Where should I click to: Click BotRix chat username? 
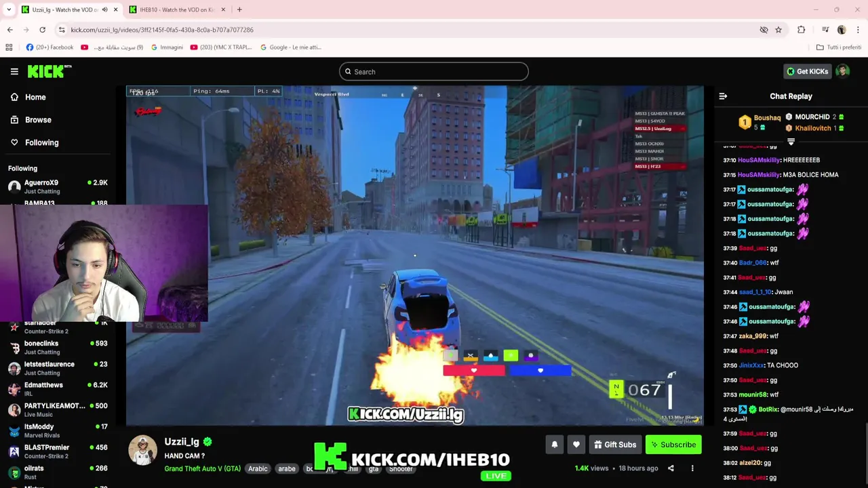pos(768,409)
